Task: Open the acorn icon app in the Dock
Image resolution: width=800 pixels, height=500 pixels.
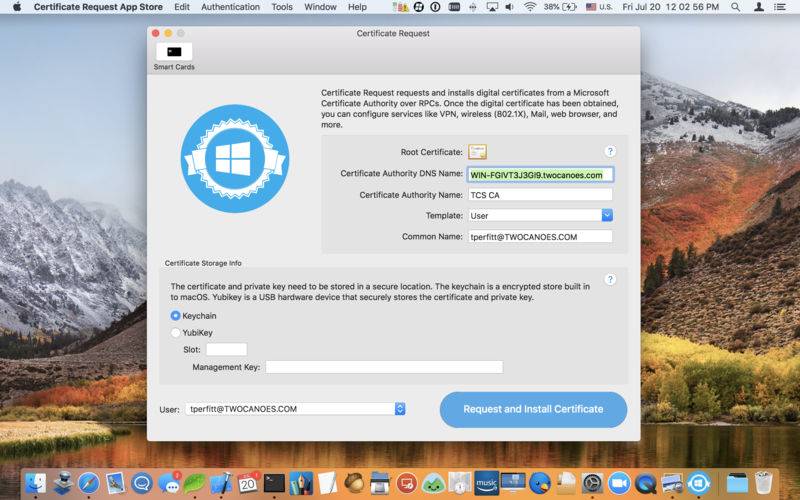Action: point(354,483)
